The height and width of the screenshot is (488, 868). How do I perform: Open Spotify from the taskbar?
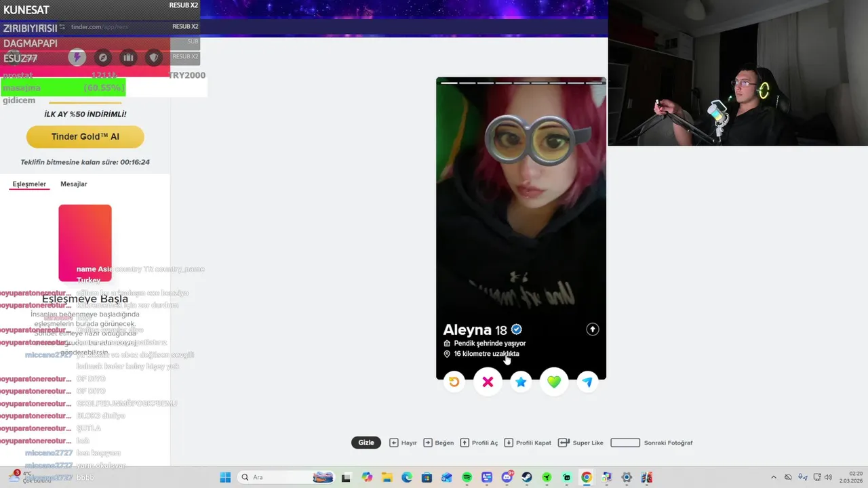click(x=467, y=477)
